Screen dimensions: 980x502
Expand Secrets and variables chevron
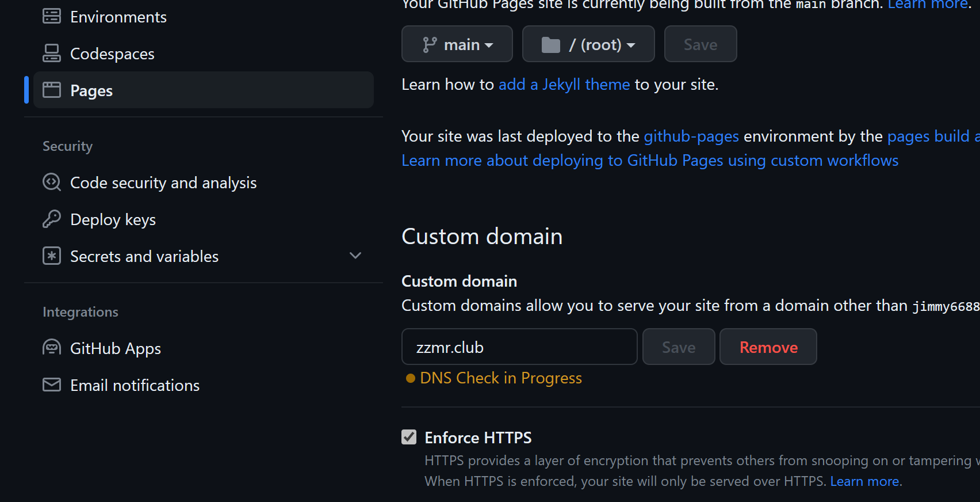pos(355,256)
